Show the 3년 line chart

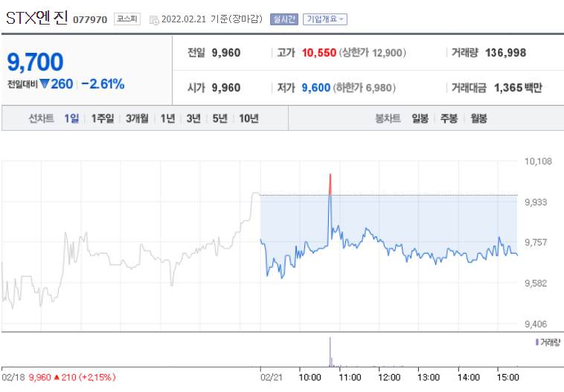point(193,118)
